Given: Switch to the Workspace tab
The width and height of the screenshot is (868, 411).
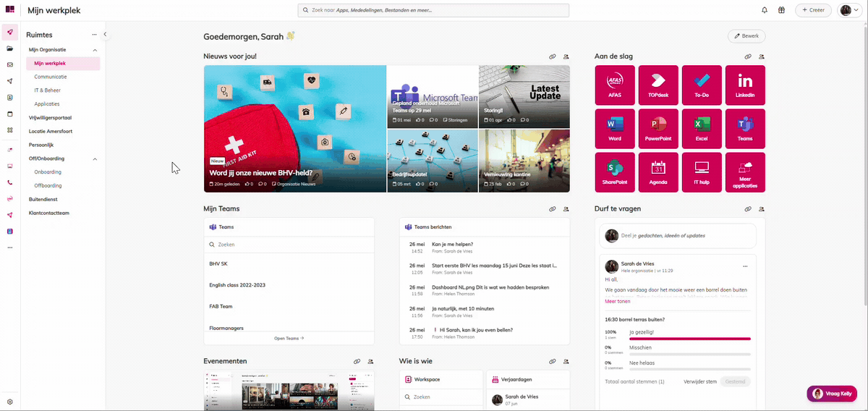Looking at the screenshot, I should coord(441,379).
